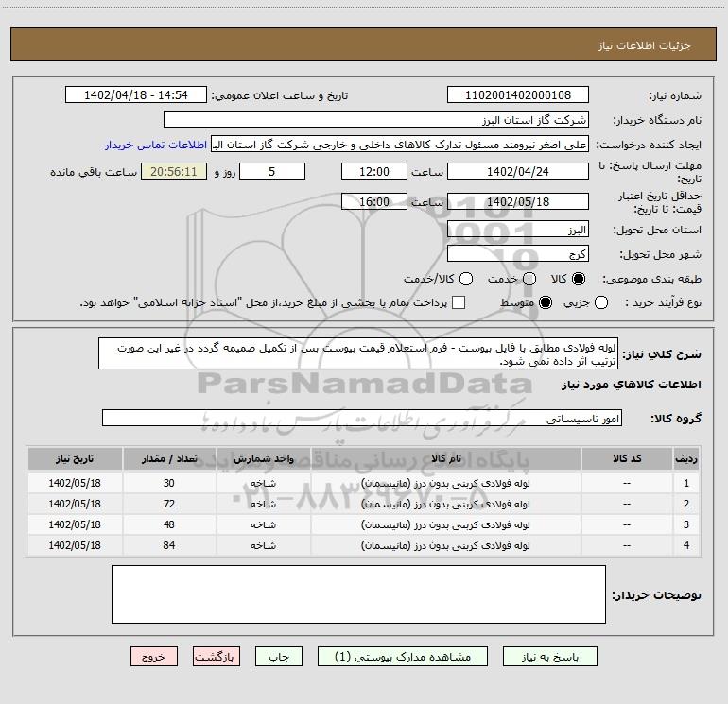Click the 'تاریخ نیاز' column header
The width and height of the screenshot is (728, 704).
click(75, 457)
